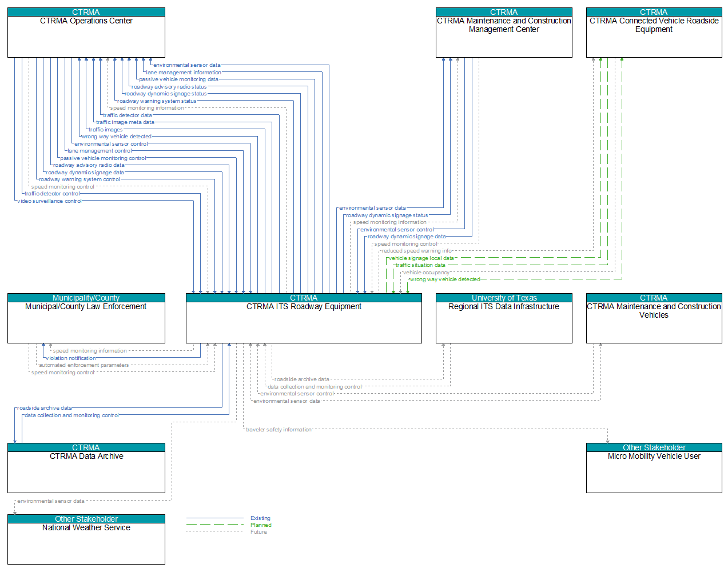The image size is (728, 572).
Task: Select the 'roadway warning system control' label
Action: click(79, 179)
